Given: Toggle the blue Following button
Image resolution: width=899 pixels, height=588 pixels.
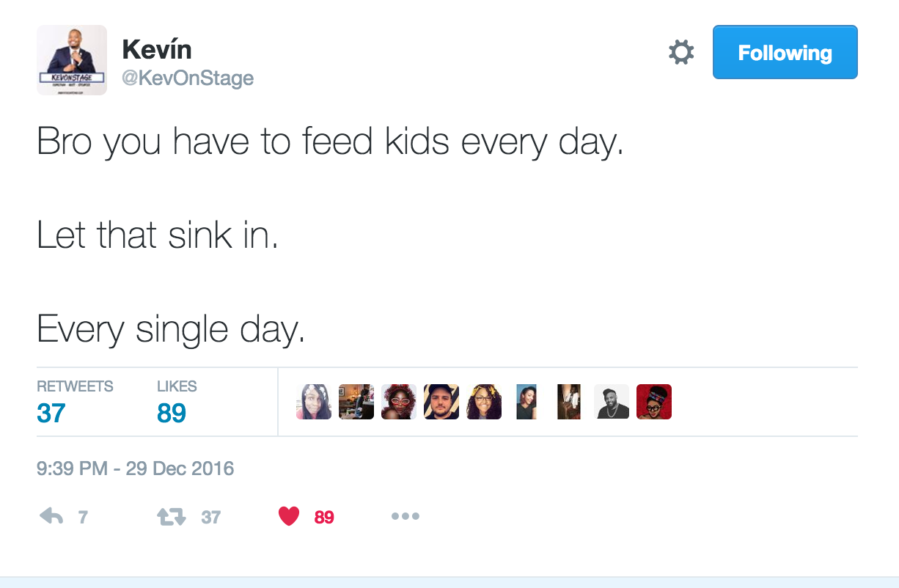Looking at the screenshot, I should tap(785, 53).
